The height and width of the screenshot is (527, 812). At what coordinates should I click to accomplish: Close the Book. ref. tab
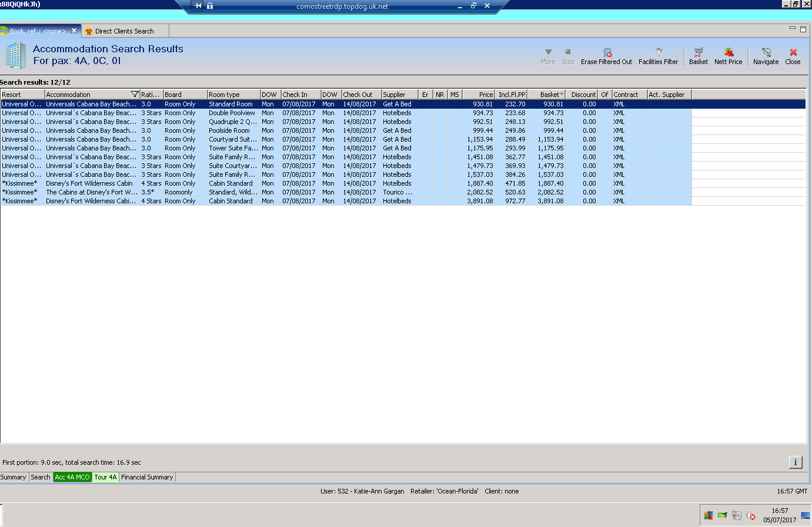[74, 31]
